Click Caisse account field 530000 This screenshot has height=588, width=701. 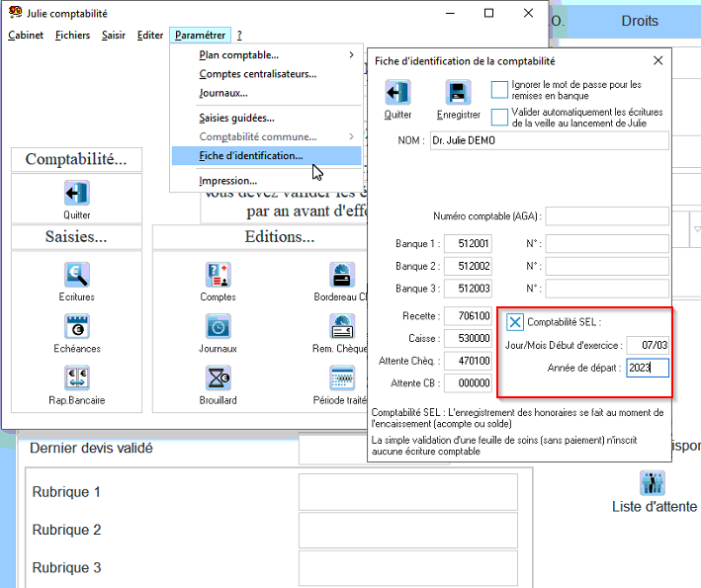click(x=468, y=338)
